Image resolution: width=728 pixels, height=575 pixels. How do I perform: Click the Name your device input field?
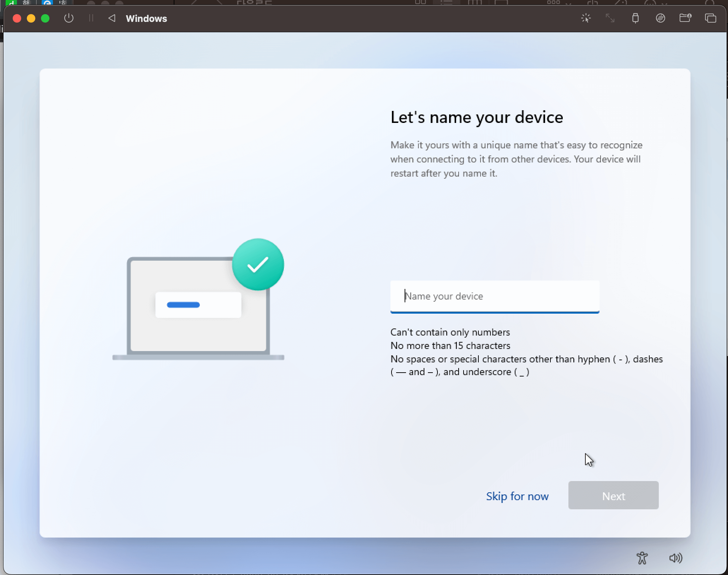tap(494, 296)
